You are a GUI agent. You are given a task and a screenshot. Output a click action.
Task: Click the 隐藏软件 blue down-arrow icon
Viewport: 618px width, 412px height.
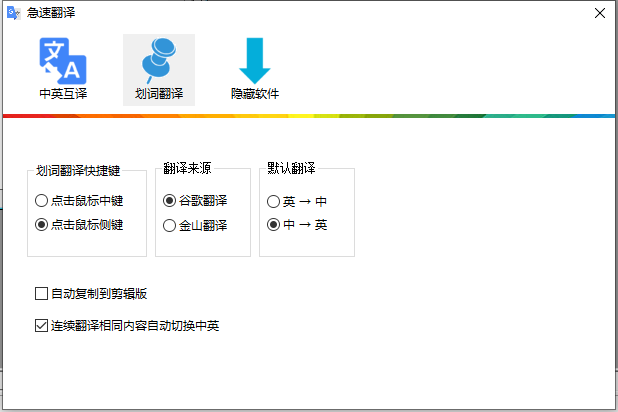click(x=254, y=60)
